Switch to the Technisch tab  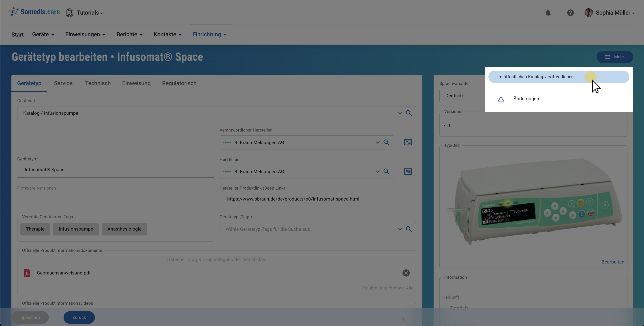pyautogui.click(x=98, y=83)
